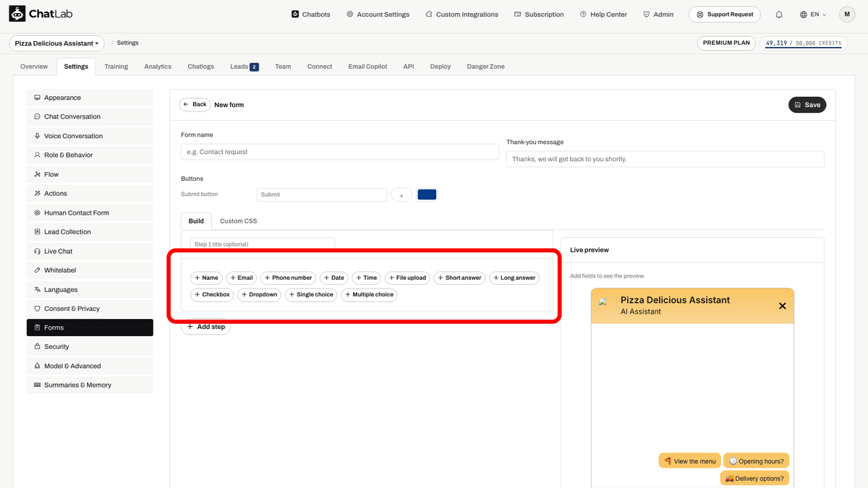Open the notifications bell

[x=779, y=14]
